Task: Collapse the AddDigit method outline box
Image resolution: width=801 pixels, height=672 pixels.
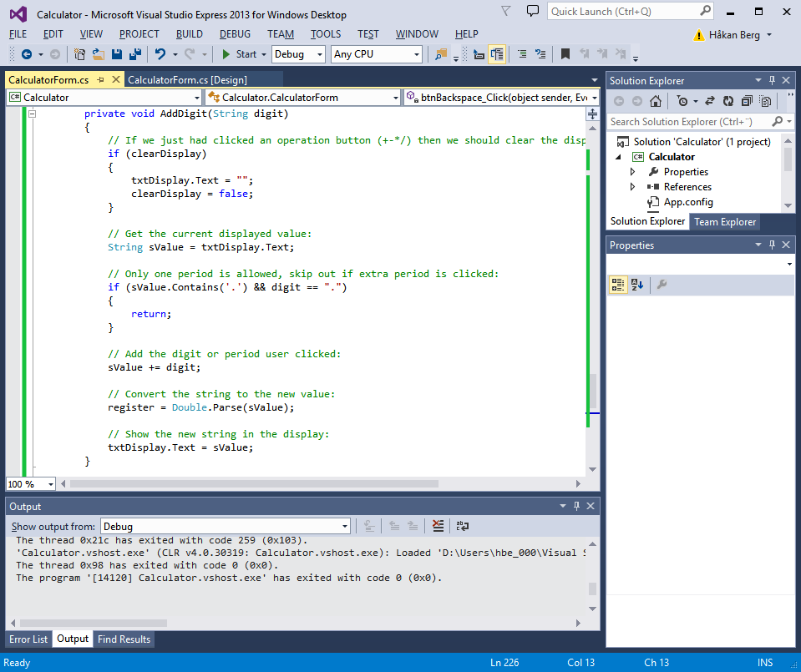Action: click(x=33, y=114)
